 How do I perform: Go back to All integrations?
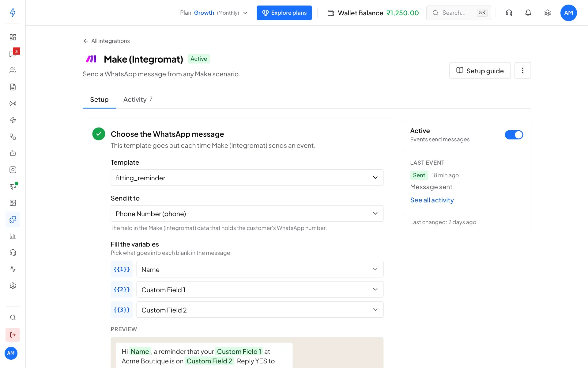(106, 41)
